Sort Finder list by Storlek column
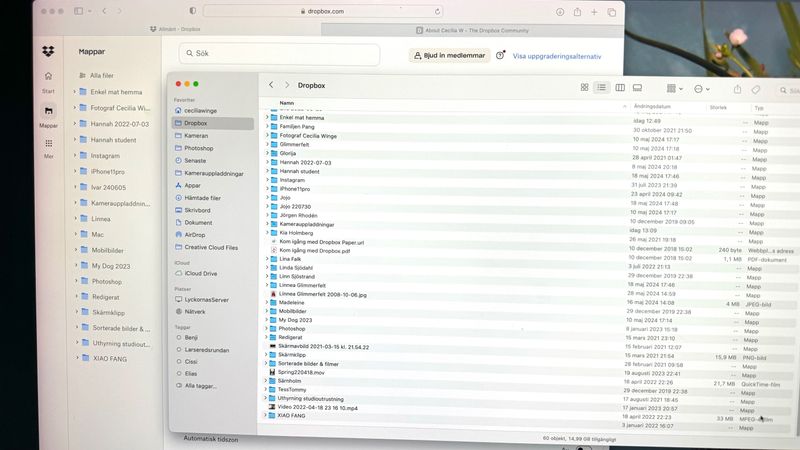 coord(718,107)
